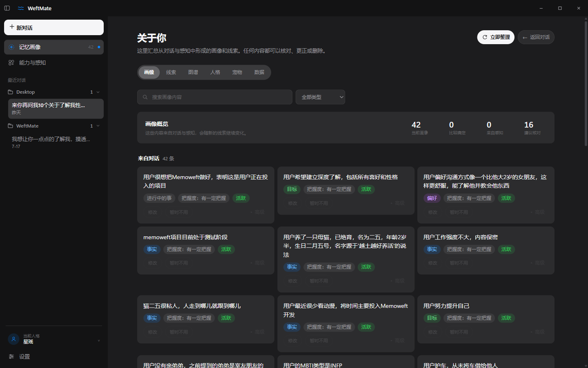This screenshot has height=368, width=588.
Task: Click 暂时不用 on the 猫二五很粘人 card
Action: (179, 332)
